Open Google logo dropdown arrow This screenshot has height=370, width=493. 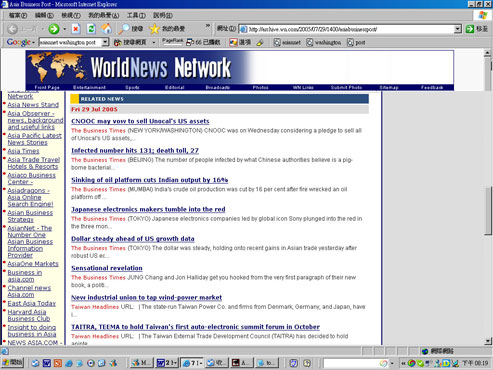tap(33, 43)
